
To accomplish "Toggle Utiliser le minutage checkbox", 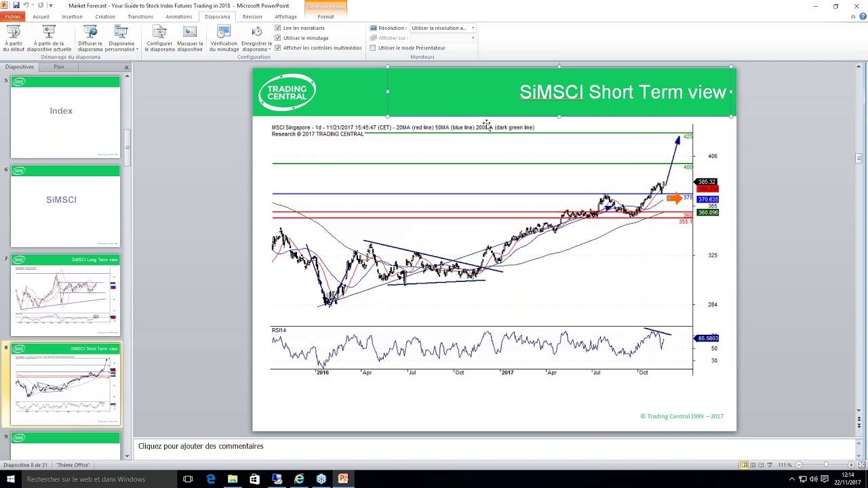I will 278,38.
